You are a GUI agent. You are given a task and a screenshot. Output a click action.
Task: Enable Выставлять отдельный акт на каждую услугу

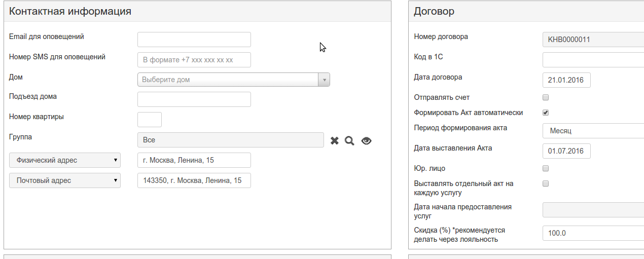(546, 183)
